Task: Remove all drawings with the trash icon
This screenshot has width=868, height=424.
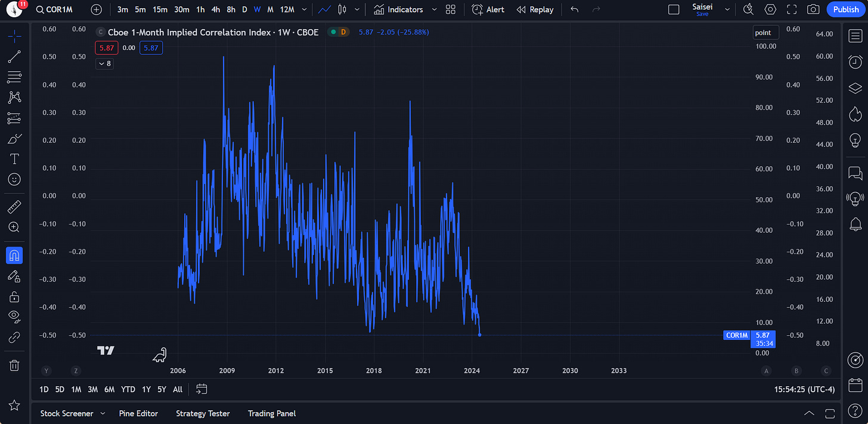Action: (14, 365)
